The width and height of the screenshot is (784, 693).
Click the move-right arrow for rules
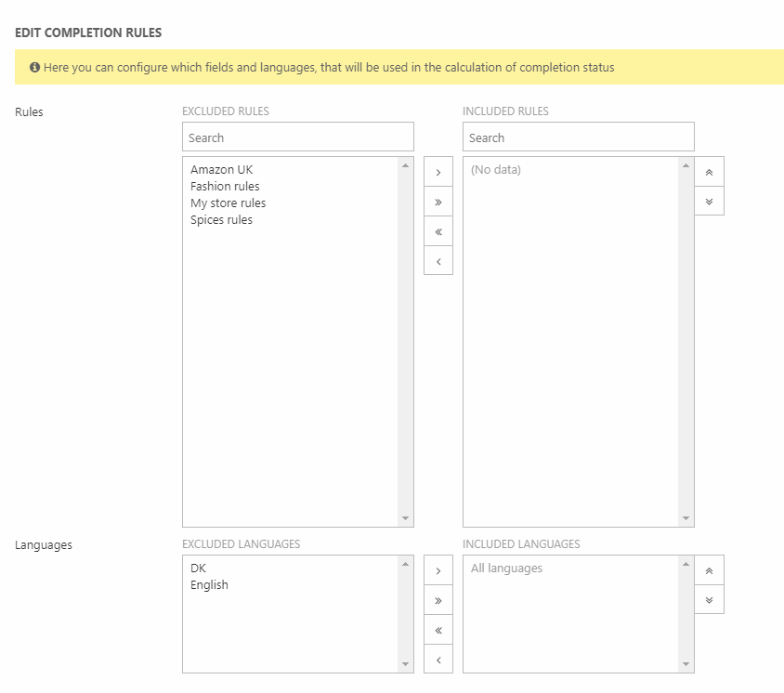tap(438, 172)
